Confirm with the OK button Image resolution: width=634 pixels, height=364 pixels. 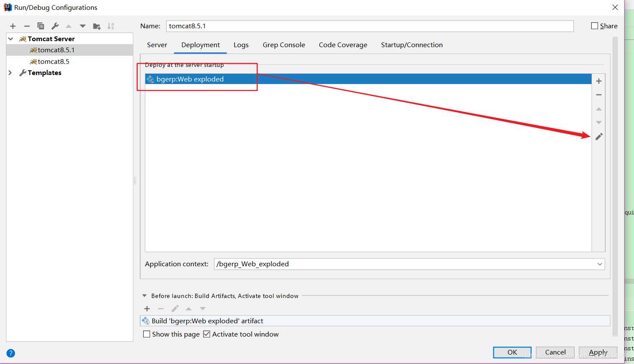click(x=512, y=352)
